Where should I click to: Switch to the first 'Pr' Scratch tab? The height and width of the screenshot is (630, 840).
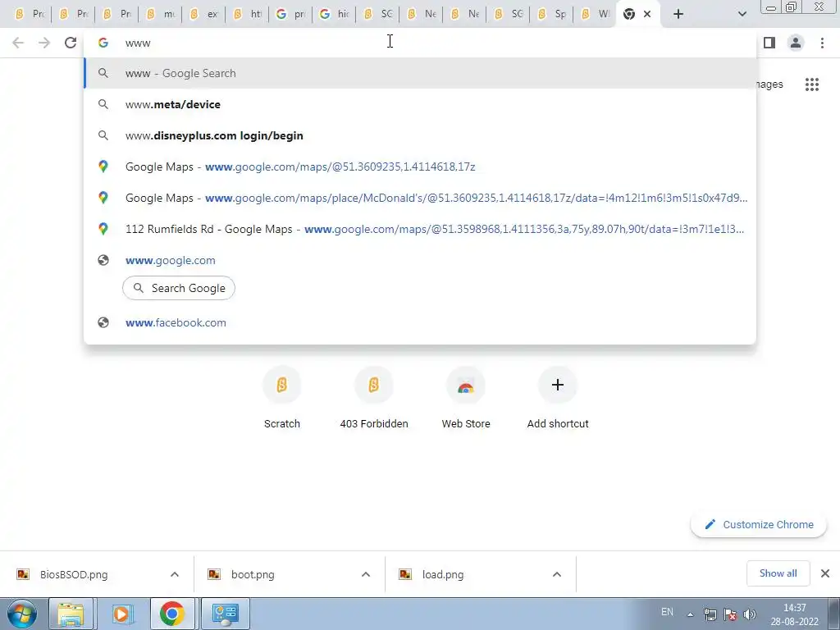pyautogui.click(x=30, y=14)
